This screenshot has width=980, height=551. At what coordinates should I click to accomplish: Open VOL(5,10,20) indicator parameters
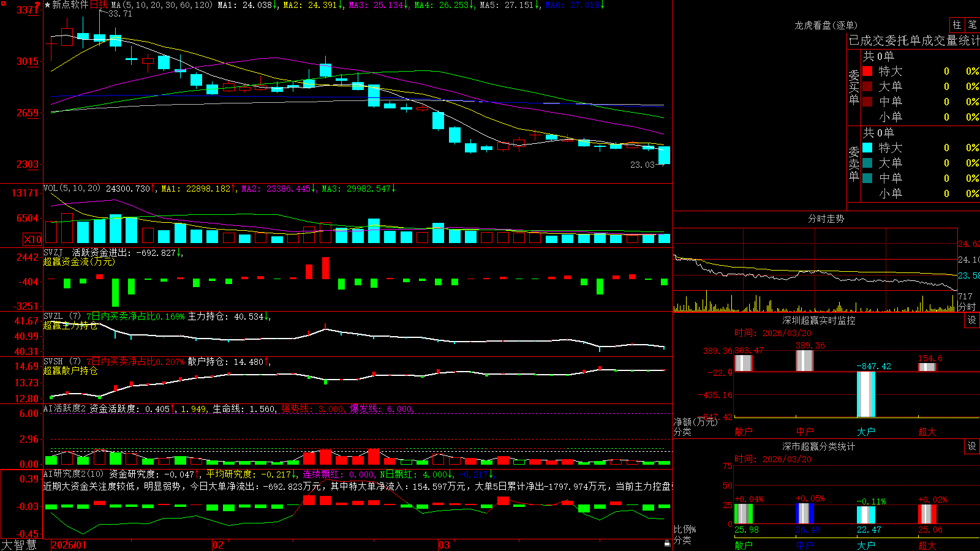pyautogui.click(x=72, y=189)
